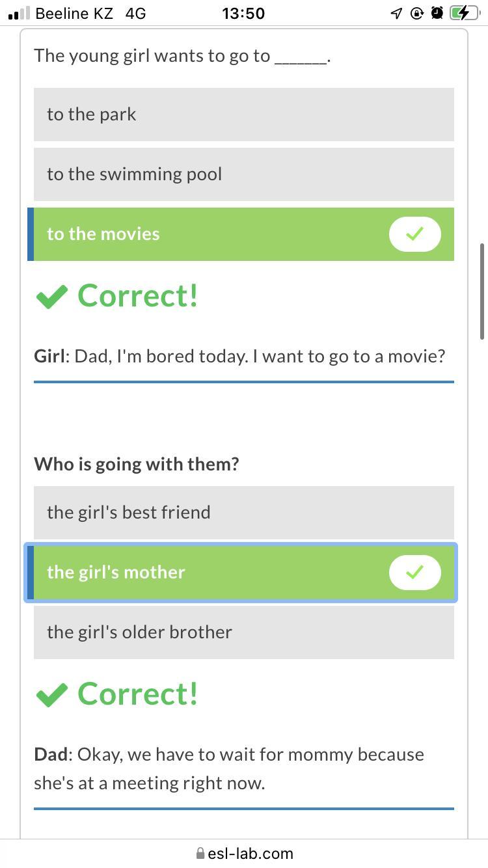The height and width of the screenshot is (868, 488).
Task: Tap the cellular signal bars icon
Action: 20,13
